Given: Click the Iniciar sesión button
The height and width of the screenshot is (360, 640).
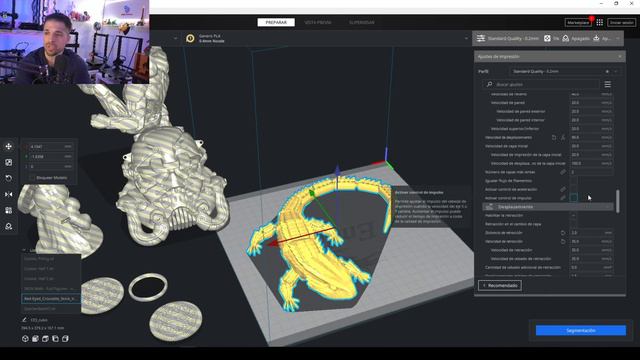Looking at the screenshot, I should point(622,22).
